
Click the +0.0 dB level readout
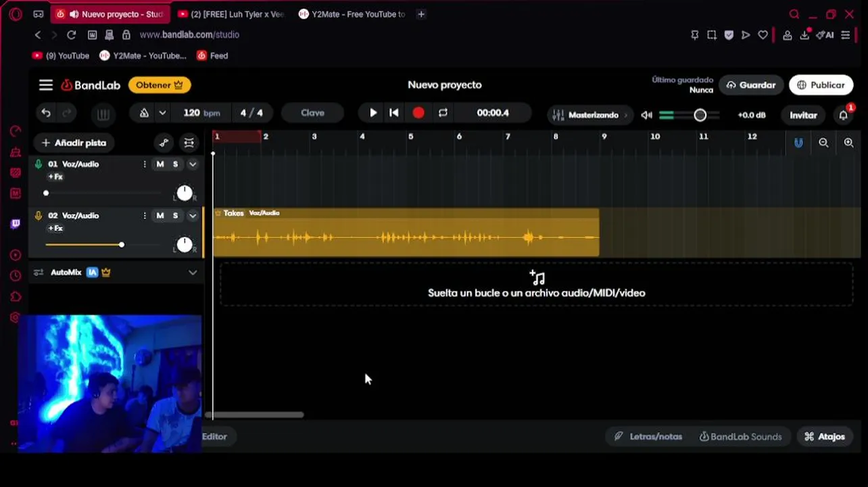(x=752, y=115)
